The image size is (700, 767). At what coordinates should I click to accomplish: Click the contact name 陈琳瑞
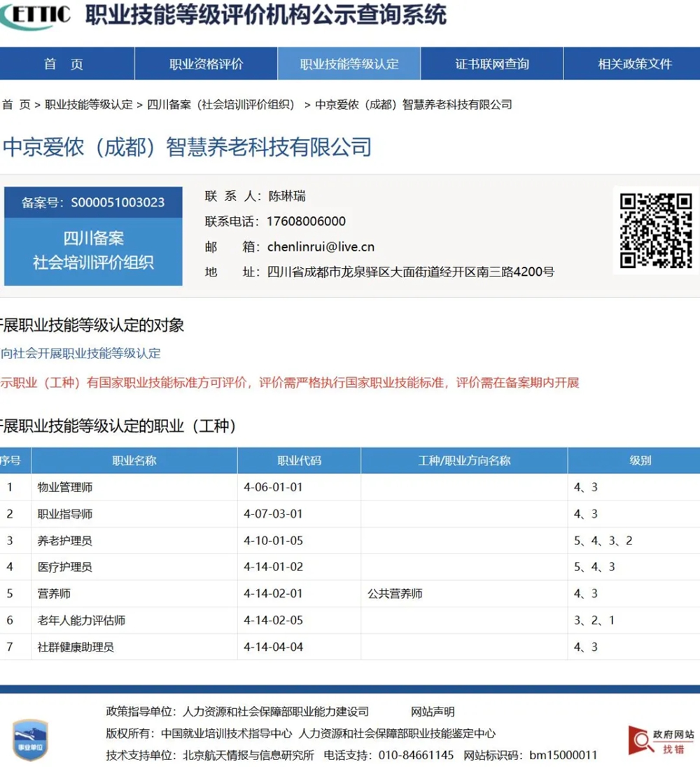pos(287,196)
